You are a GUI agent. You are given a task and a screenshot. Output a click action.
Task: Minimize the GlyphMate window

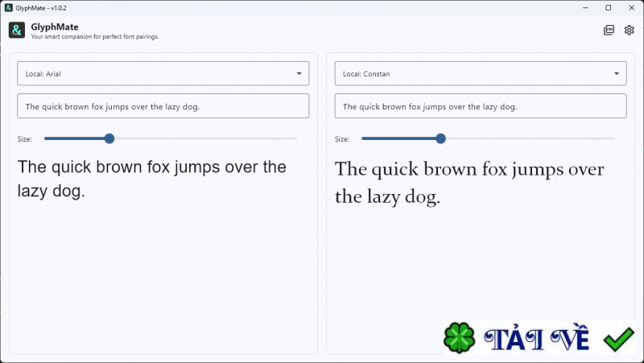pos(586,8)
